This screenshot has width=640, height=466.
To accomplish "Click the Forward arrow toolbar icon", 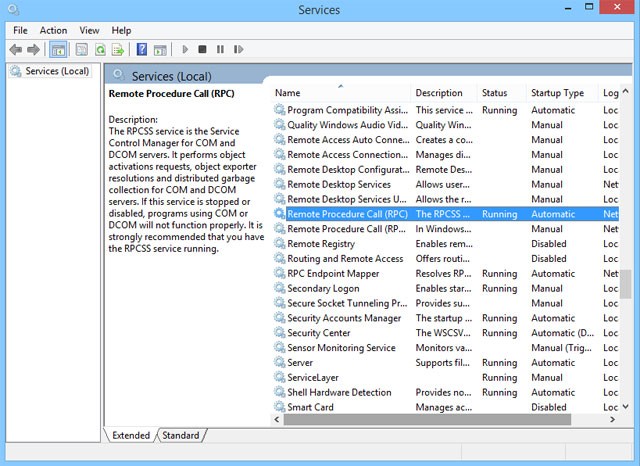I will 33,50.
